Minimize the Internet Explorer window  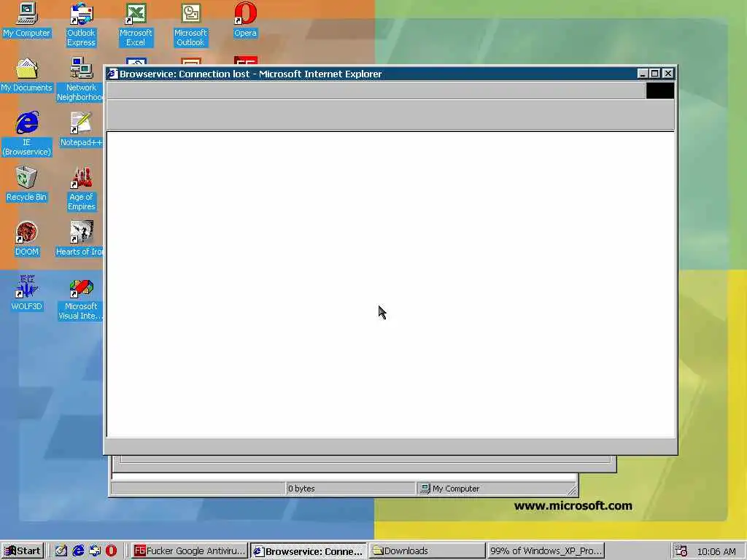click(643, 74)
